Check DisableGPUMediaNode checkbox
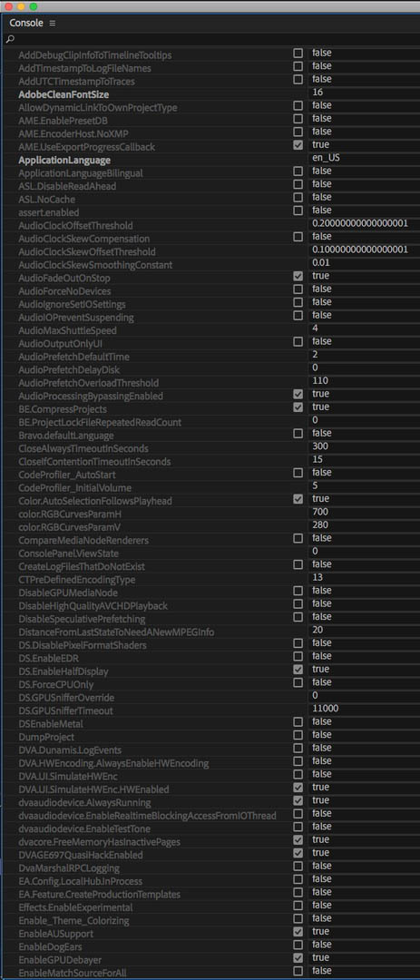Image resolution: width=420 pixels, height=980 pixels. (298, 591)
